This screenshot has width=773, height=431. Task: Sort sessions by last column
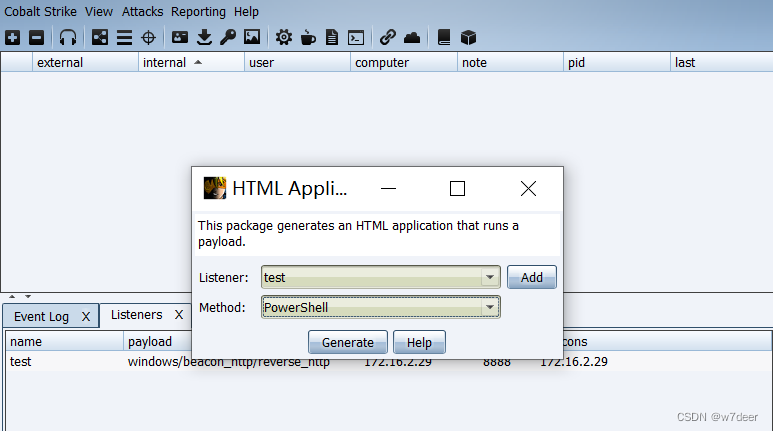[721, 63]
